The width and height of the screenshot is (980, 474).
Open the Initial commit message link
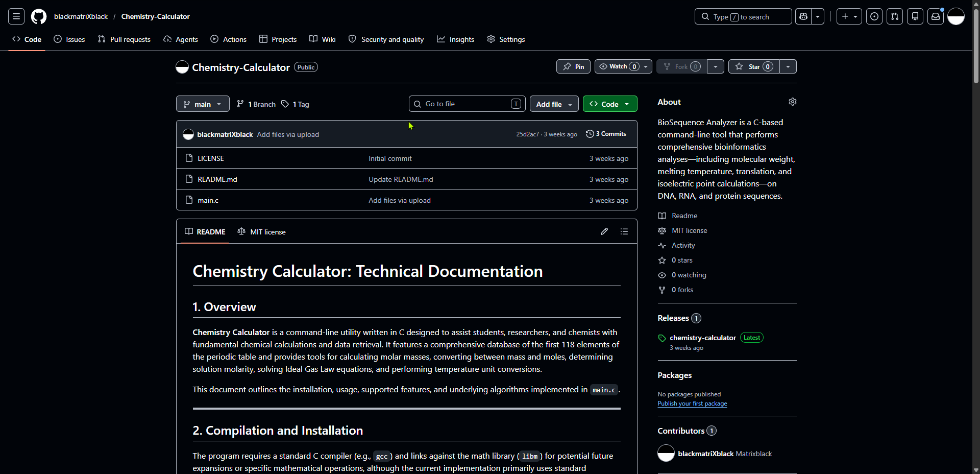(x=390, y=158)
